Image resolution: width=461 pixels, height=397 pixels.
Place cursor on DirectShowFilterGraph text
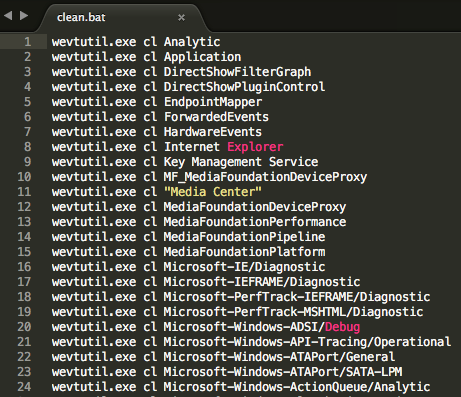237,72
